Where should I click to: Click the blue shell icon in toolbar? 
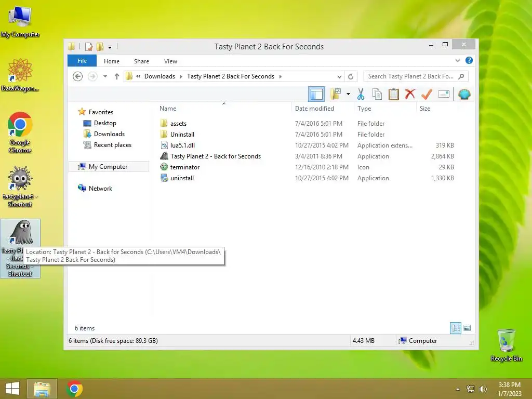click(464, 94)
